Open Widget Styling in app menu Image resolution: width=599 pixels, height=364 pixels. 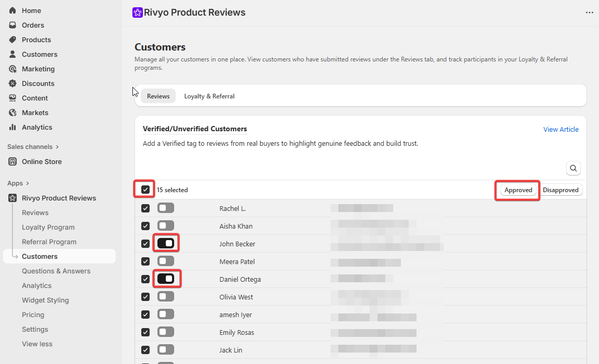tap(45, 300)
